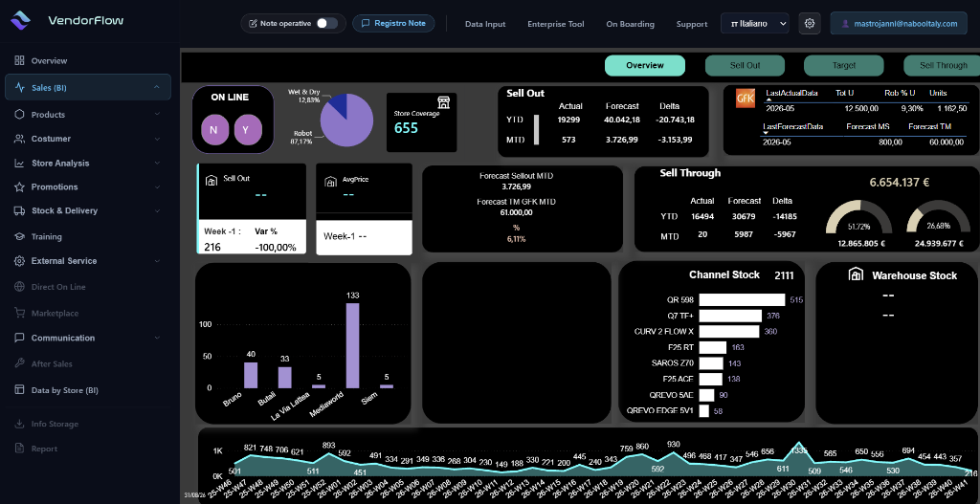The width and height of the screenshot is (980, 504).
Task: Click the GFK orange logo
Action: [x=745, y=99]
